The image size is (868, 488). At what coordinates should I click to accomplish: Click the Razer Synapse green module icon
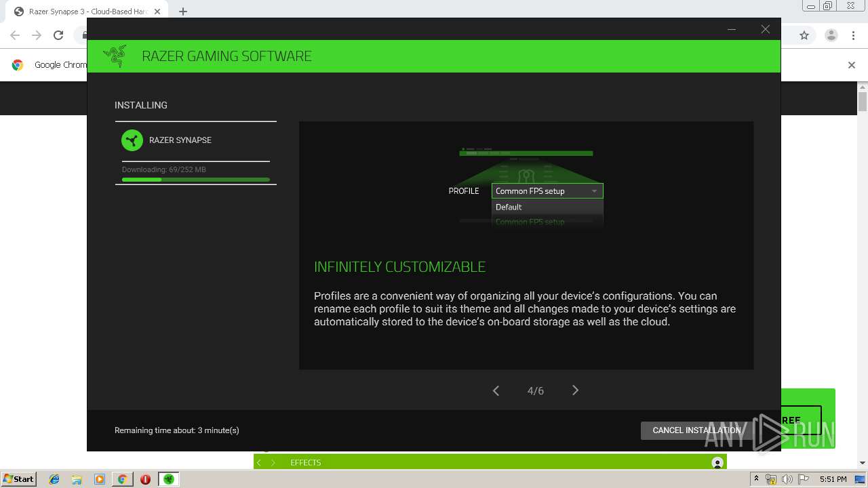(132, 140)
